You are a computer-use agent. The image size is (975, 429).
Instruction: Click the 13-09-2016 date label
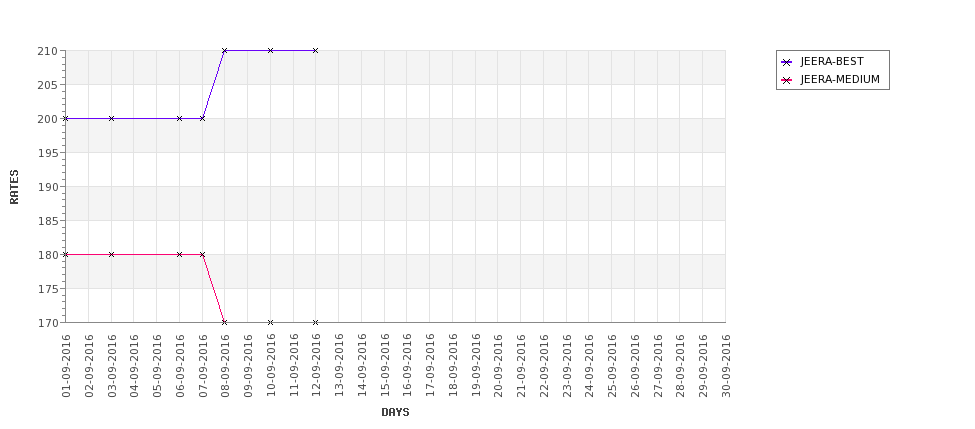tap(339, 366)
